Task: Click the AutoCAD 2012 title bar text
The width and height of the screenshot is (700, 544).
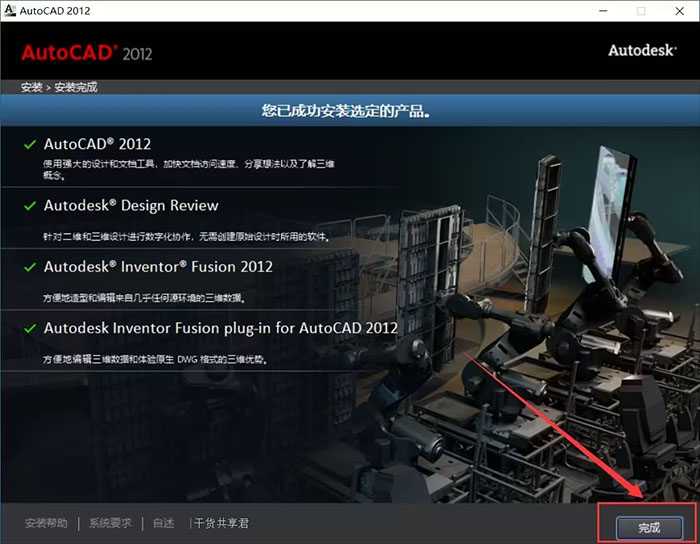Action: (55, 11)
